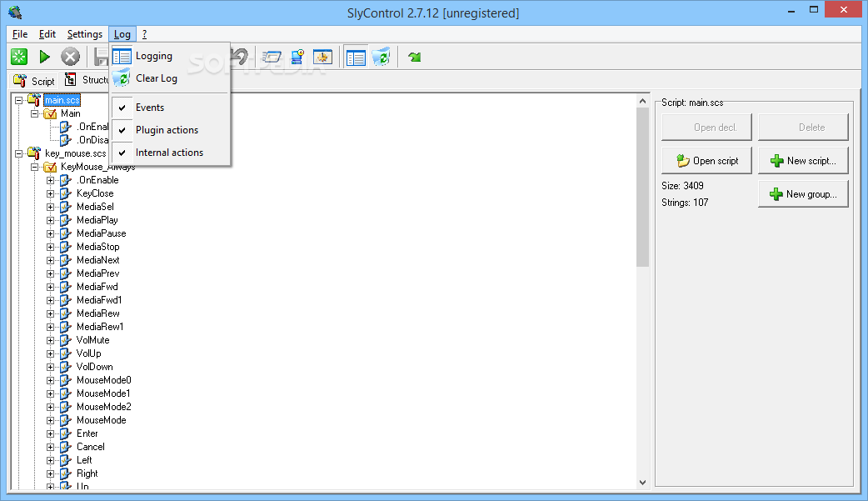Select the Right tree item
Viewport: 868px width, 501px height.
(87, 473)
